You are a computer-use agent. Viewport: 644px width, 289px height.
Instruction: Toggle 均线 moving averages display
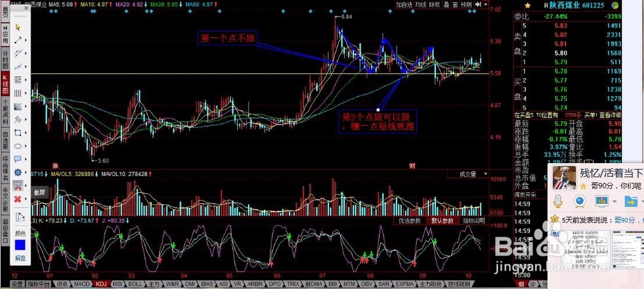pos(421,5)
